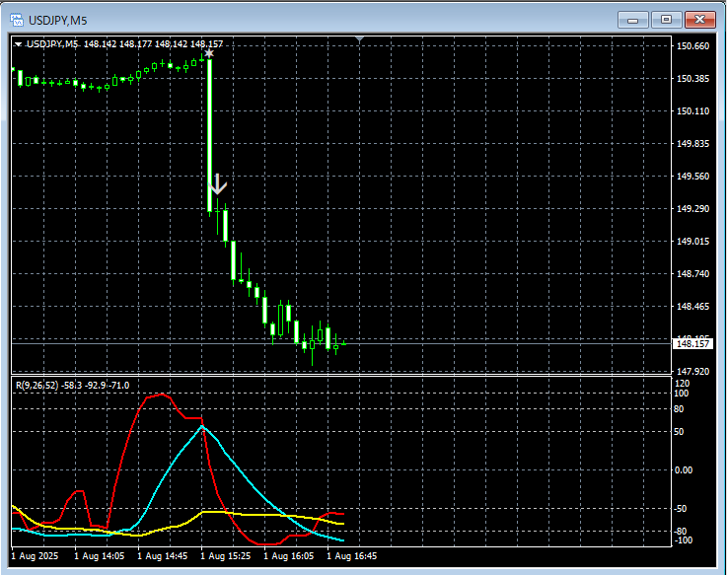Viewport: 728px width, 575px height.
Task: Click the 1 Aug 2025 date label
Action: (x=35, y=556)
